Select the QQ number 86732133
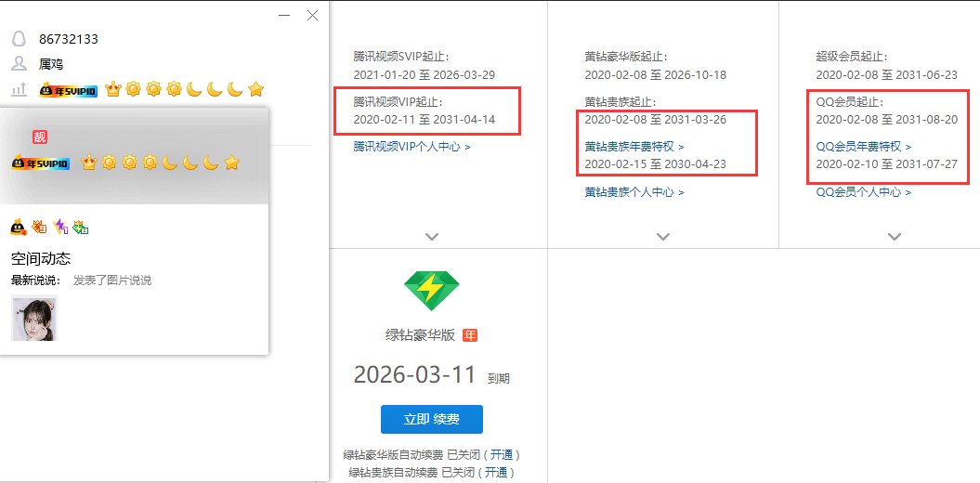 click(68, 39)
